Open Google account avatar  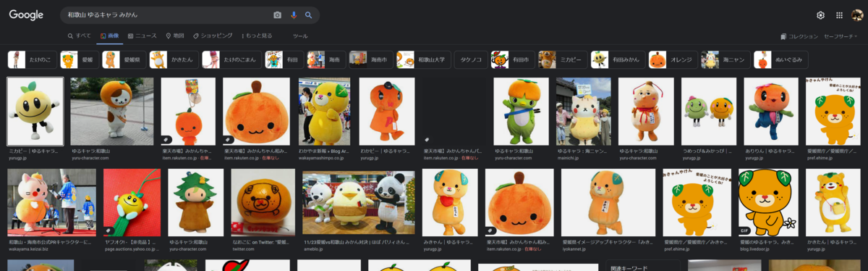856,15
